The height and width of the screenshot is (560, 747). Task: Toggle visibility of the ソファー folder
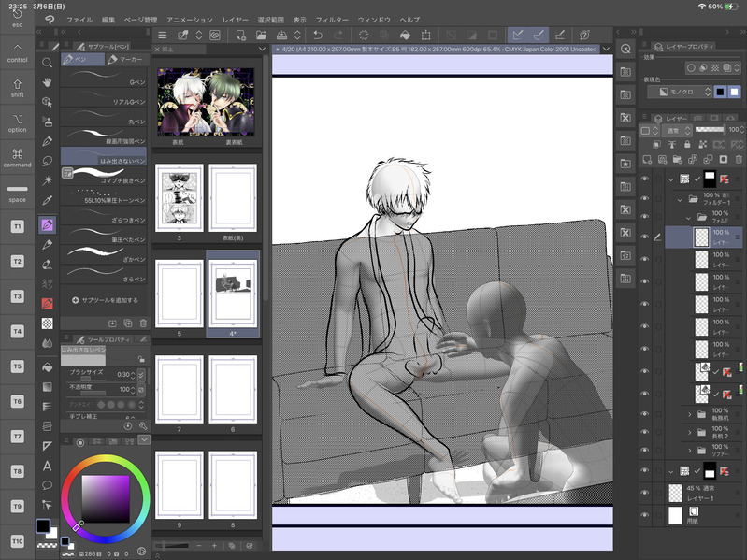[644, 450]
